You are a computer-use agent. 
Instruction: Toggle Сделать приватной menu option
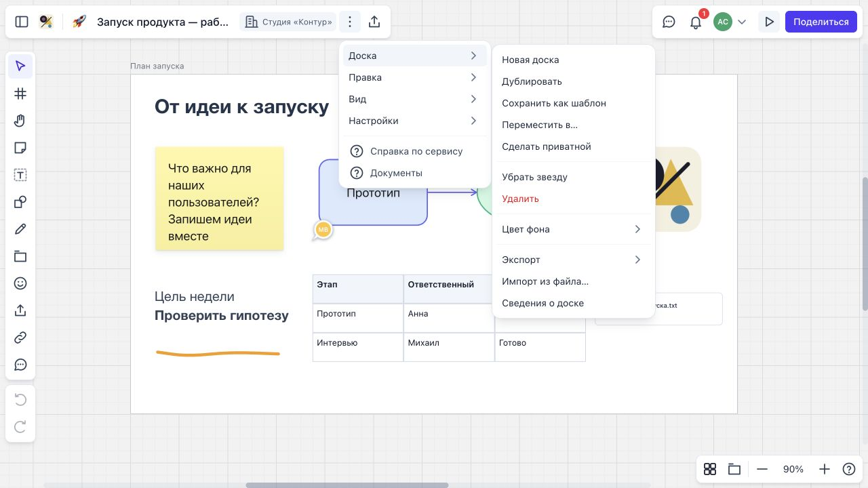click(x=574, y=146)
